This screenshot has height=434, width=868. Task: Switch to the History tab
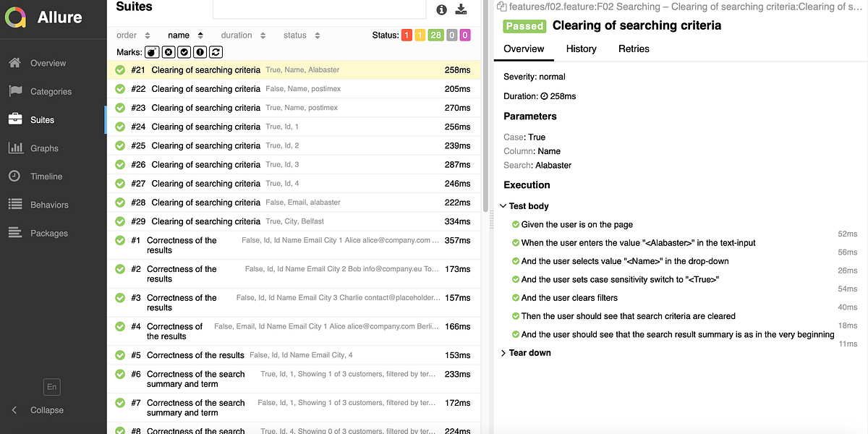(582, 48)
